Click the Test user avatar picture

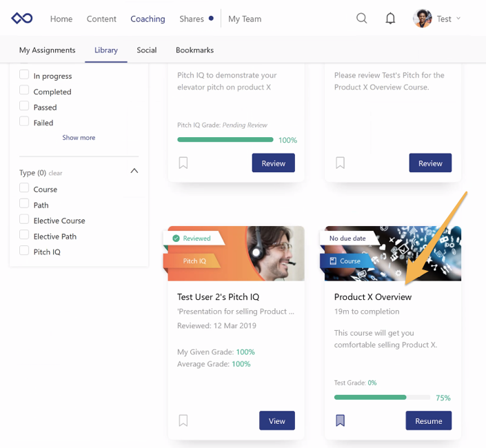pyautogui.click(x=423, y=19)
